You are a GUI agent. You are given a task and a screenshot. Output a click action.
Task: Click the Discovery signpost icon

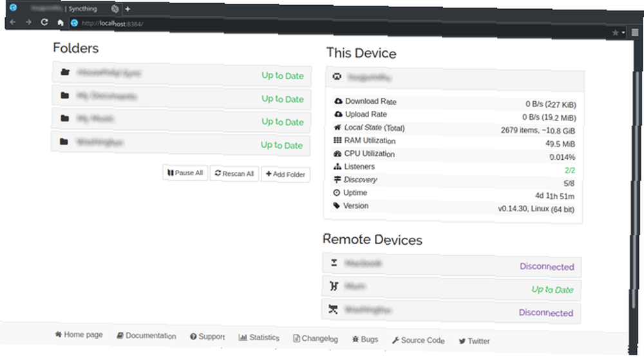tap(337, 180)
